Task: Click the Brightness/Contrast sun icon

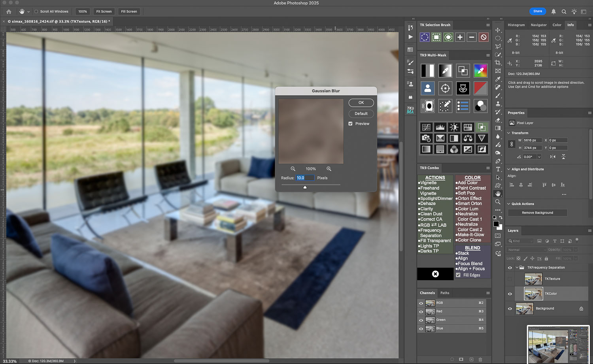Action: tap(454, 127)
